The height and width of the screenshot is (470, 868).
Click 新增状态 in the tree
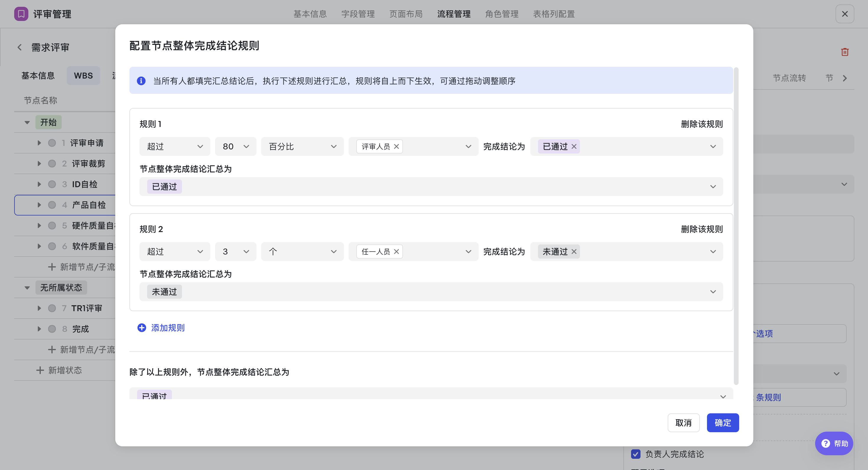pyautogui.click(x=65, y=370)
